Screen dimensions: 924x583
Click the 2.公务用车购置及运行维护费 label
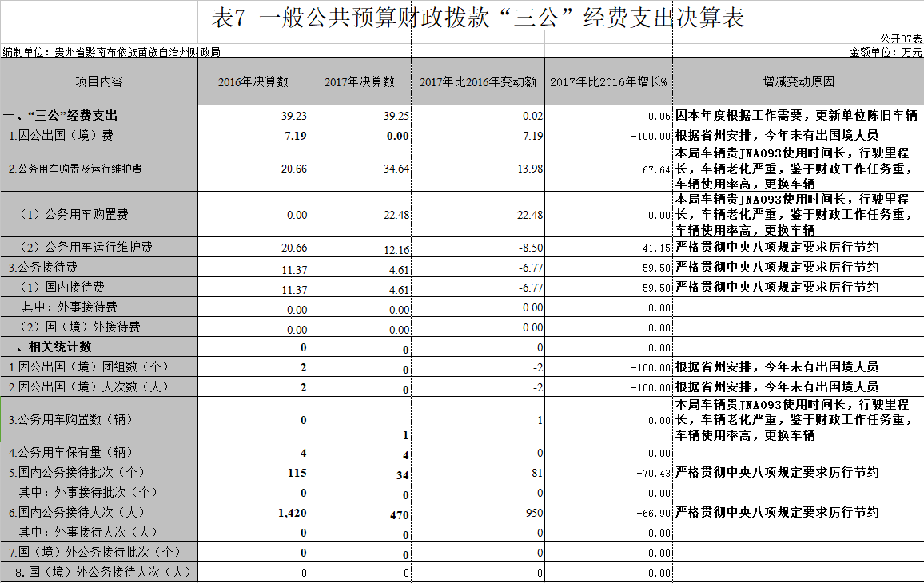[x=75, y=169]
